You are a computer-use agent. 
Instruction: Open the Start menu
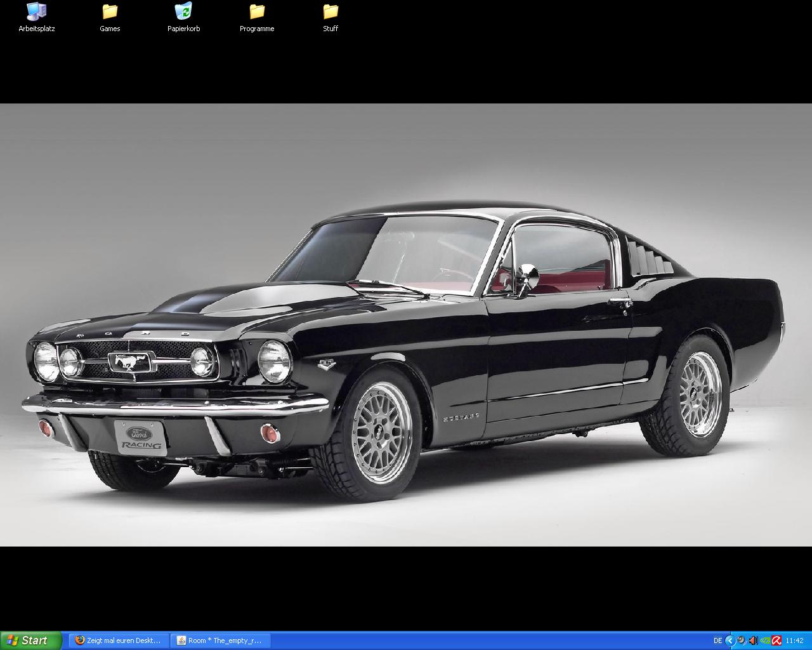coord(30,640)
